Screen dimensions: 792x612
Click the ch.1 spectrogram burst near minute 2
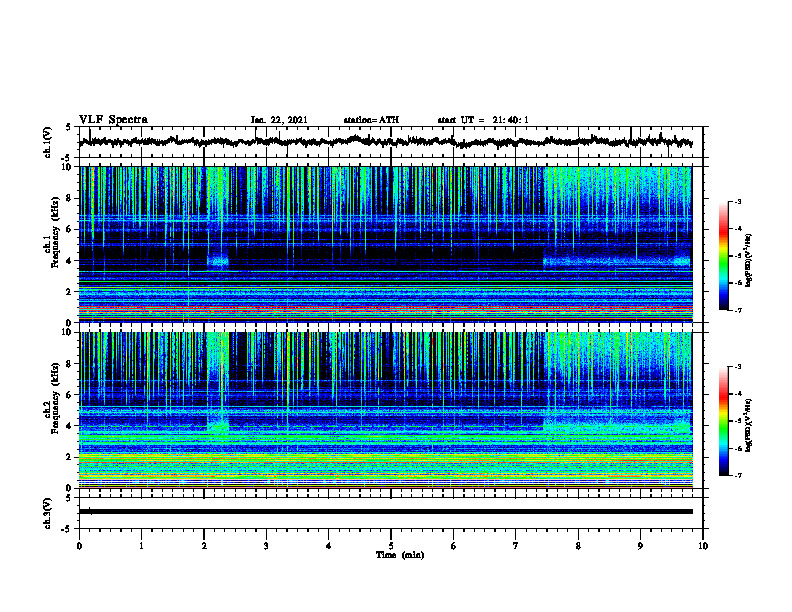218,262
